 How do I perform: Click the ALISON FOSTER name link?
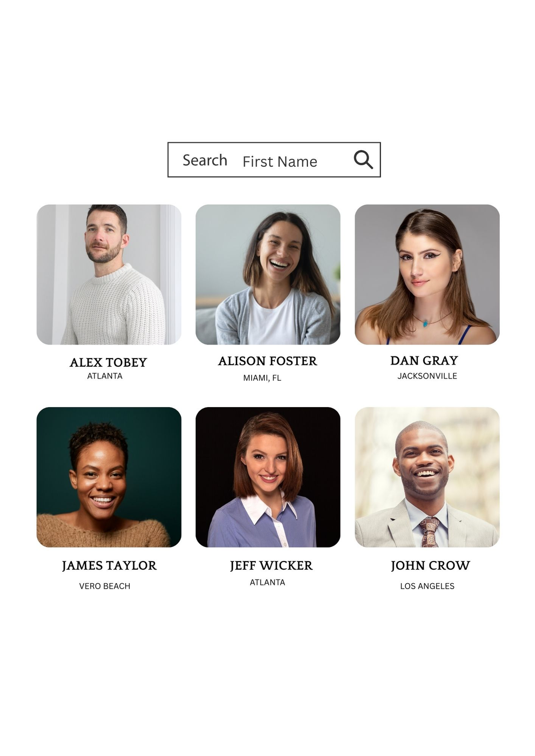[x=267, y=361]
